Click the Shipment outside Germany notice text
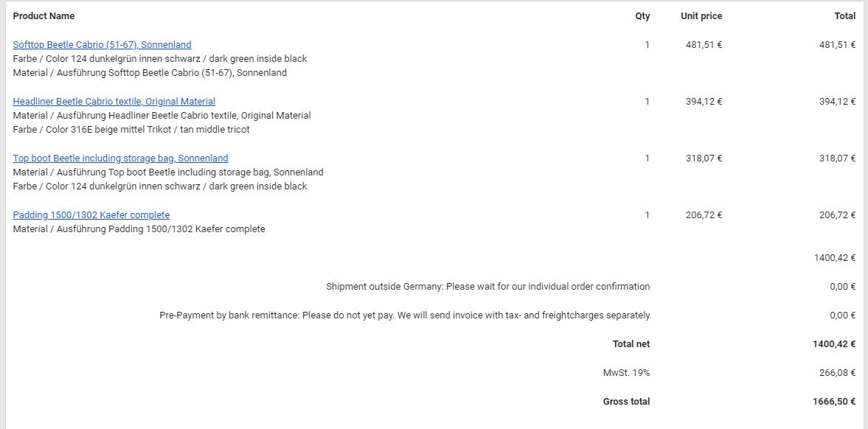 tap(487, 287)
